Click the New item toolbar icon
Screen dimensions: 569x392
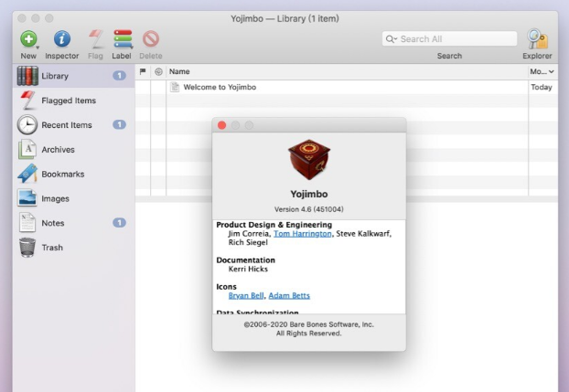click(28, 39)
